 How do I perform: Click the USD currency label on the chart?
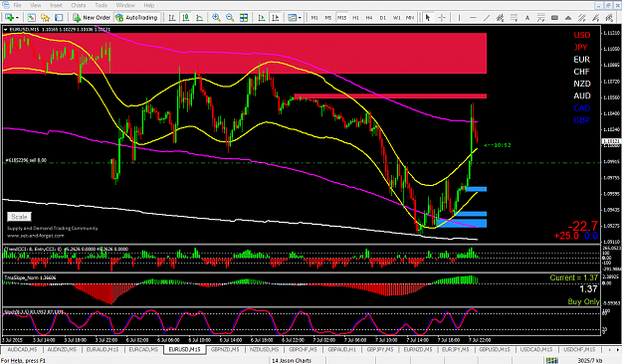coord(581,35)
